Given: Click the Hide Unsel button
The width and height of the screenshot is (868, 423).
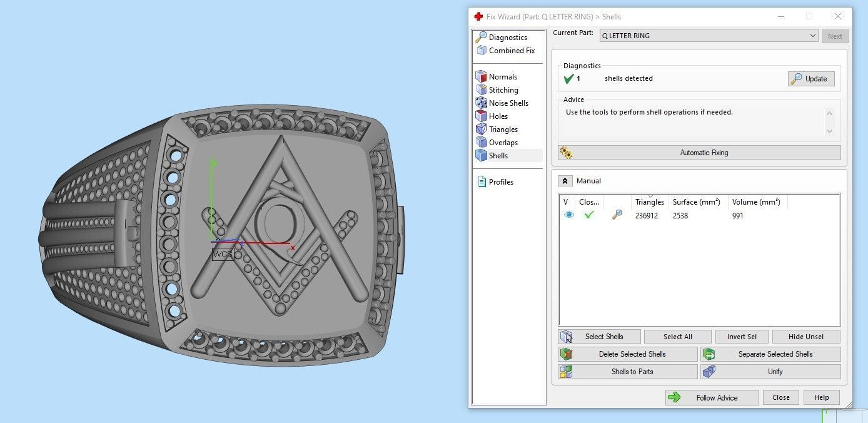Looking at the screenshot, I should coord(806,337).
